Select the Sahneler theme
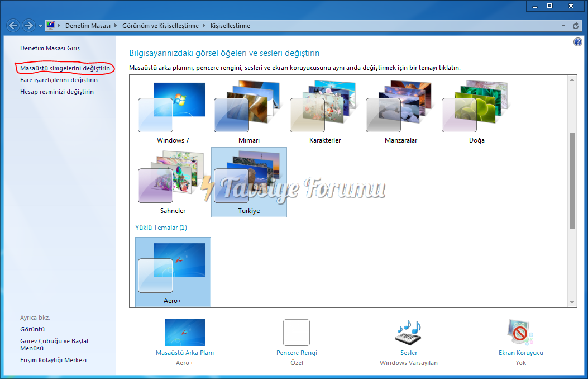Viewport: 588px width, 379px height. [173, 182]
